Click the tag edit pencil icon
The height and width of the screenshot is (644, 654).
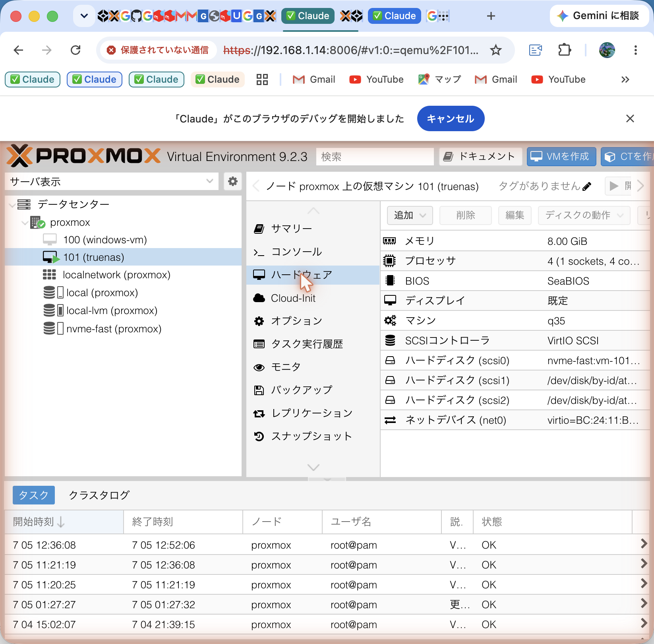pos(587,186)
